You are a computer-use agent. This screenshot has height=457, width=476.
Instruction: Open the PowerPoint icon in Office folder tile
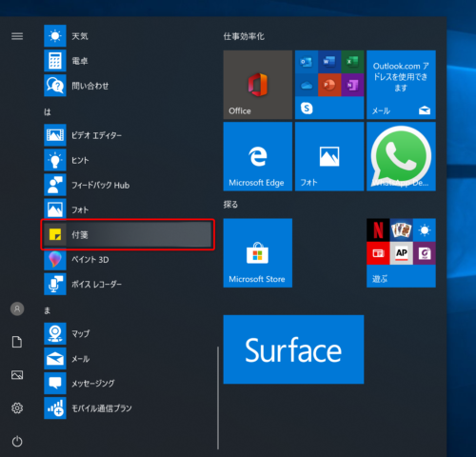point(329,85)
